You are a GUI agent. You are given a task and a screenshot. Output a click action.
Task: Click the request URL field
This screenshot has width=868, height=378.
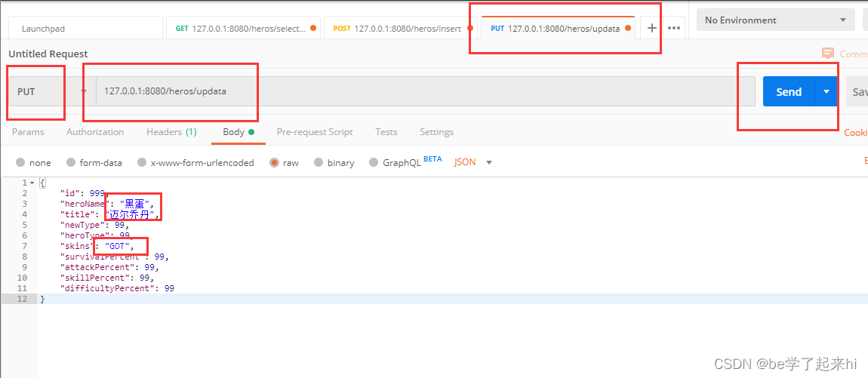coord(425,91)
